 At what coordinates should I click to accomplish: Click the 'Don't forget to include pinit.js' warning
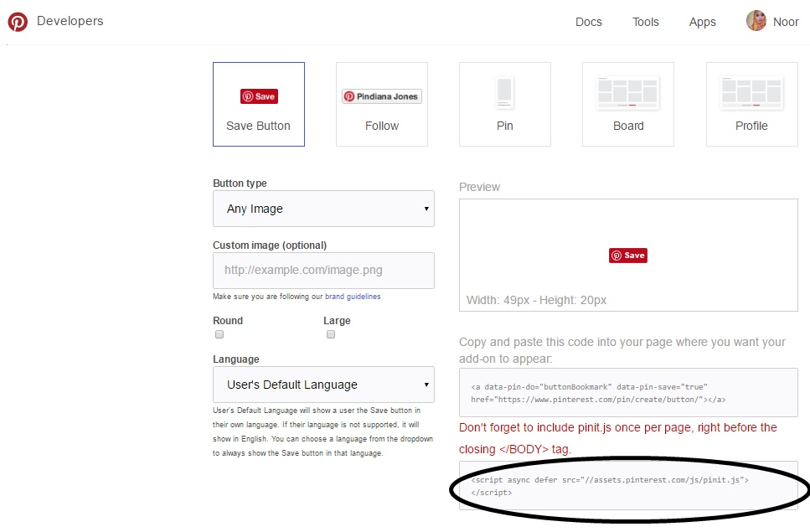[618, 438]
